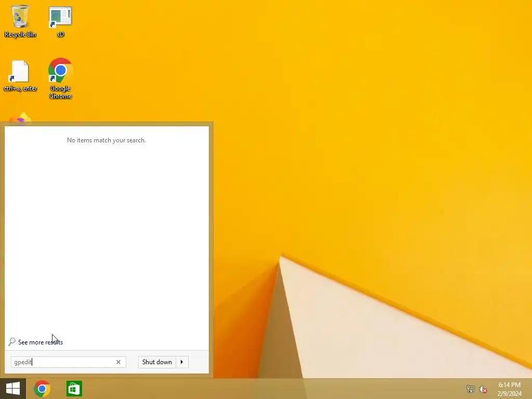Screen dimensions: 532x399
Task: Expand the Shut down options arrow
Action: coord(182,362)
